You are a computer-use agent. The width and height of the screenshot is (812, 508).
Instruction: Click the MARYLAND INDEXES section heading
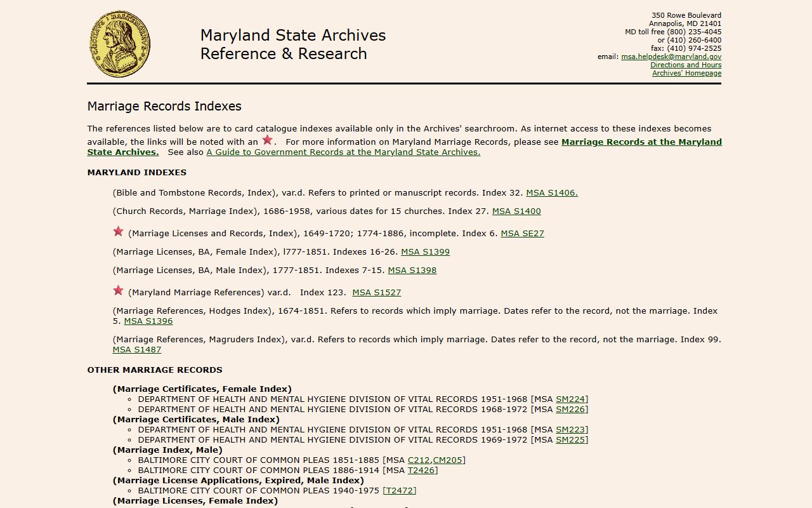tap(137, 173)
